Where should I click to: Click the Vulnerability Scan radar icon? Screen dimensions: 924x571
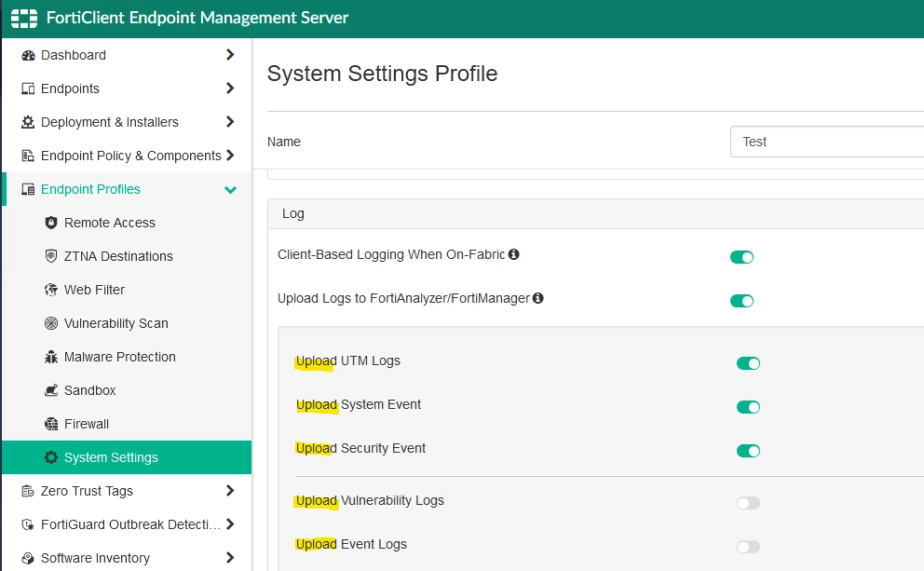tap(51, 323)
